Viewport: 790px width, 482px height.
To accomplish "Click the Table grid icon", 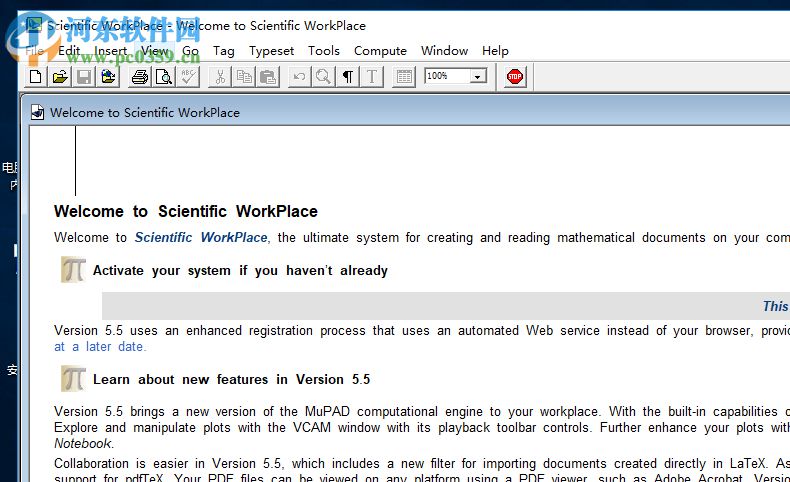I will coord(404,77).
